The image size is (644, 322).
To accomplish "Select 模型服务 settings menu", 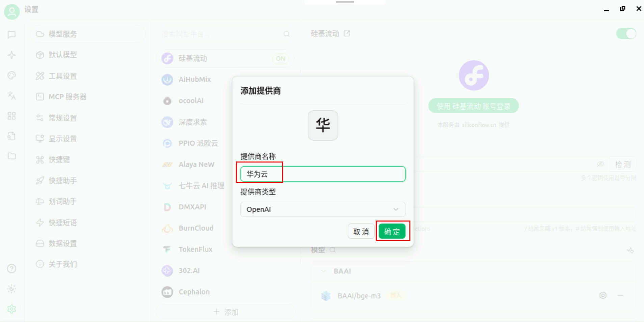I will pos(88,34).
